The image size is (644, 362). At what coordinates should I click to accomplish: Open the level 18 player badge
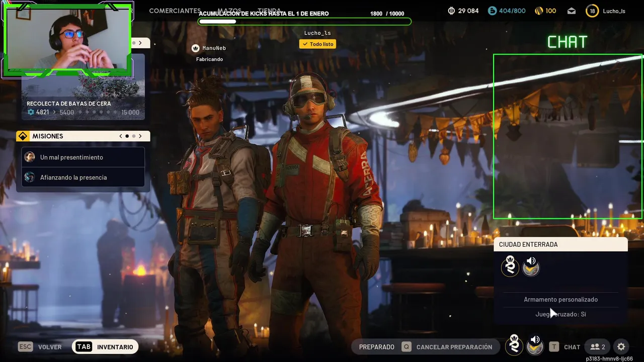(592, 11)
